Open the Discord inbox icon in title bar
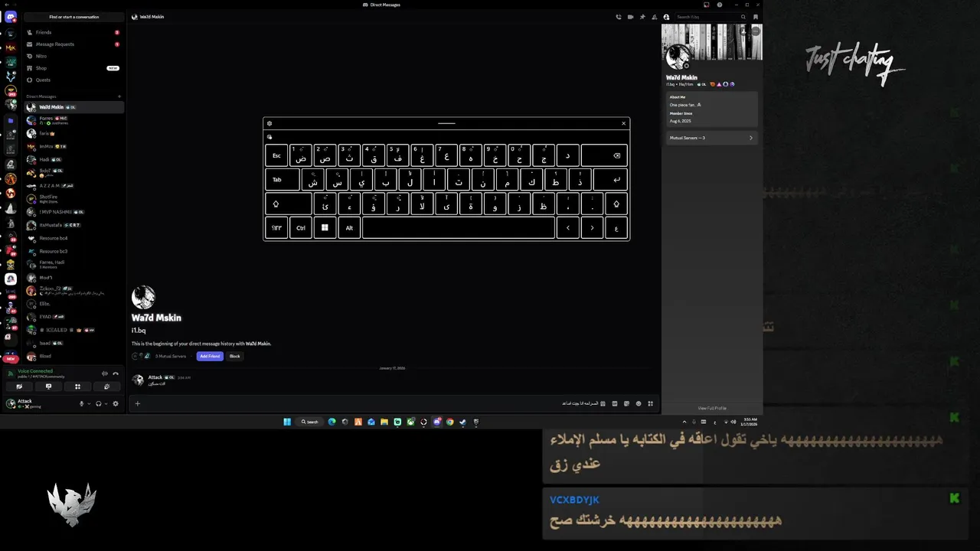Screen dimensions: 980x551 [x=706, y=5]
